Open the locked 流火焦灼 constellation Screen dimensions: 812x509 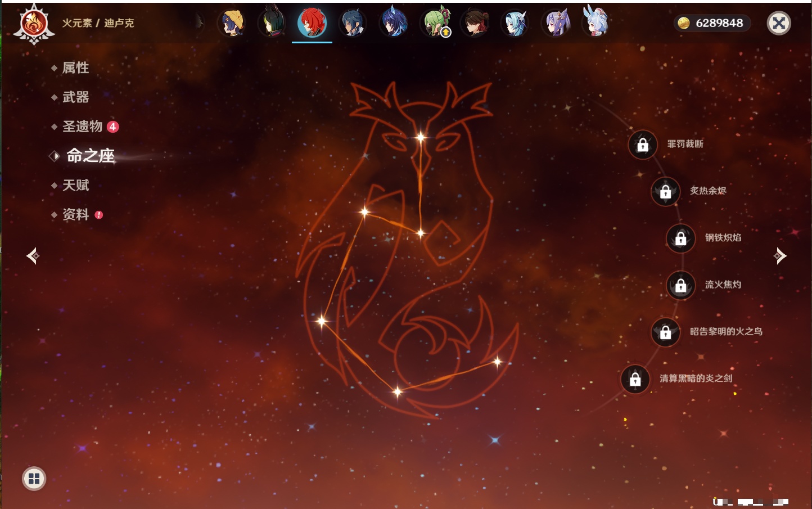681,285
